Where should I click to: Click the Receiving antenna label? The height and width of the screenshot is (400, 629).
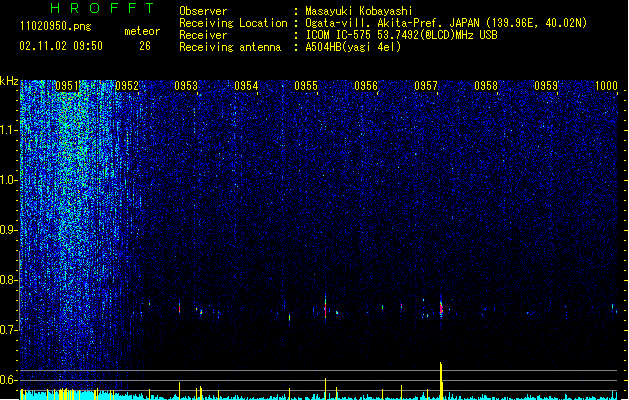tap(230, 47)
